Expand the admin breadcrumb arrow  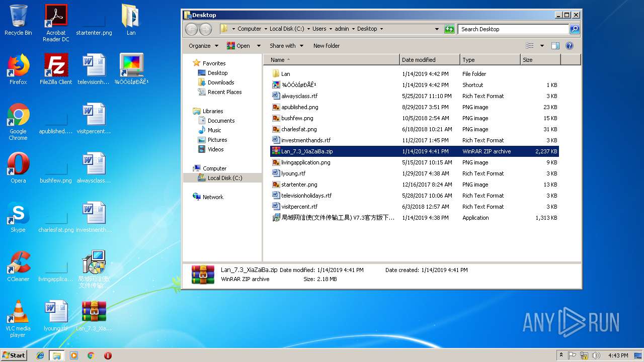click(x=353, y=29)
